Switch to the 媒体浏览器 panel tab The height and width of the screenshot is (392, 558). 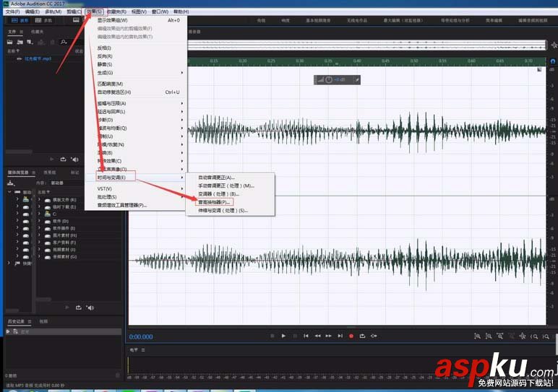(18, 173)
